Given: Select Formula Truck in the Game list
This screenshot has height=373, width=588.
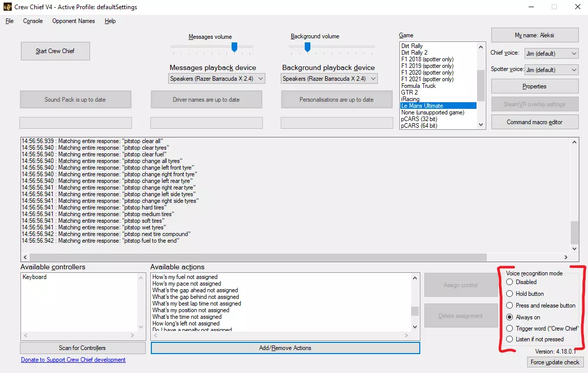Looking at the screenshot, I should point(418,86).
